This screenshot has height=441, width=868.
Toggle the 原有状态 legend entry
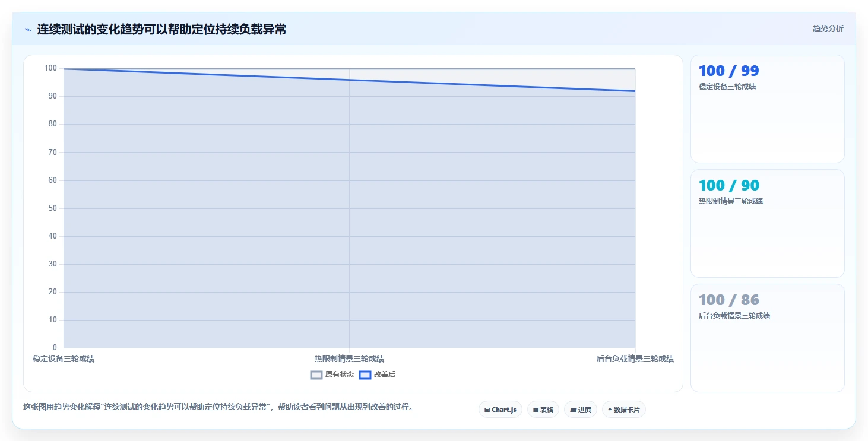(332, 375)
